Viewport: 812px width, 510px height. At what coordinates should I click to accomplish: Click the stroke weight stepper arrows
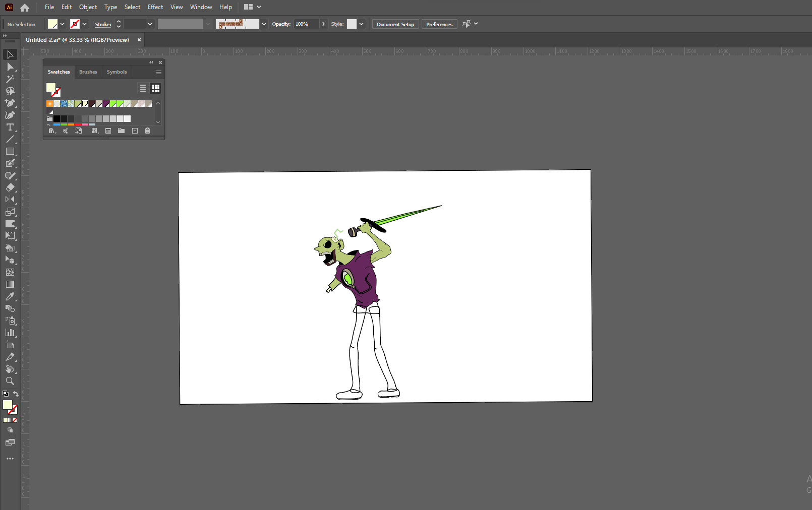[x=119, y=24]
